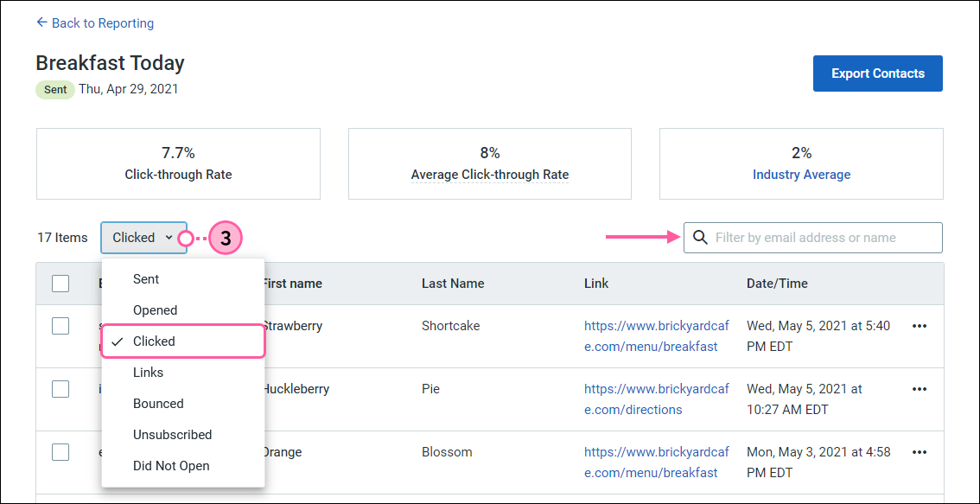
Task: Check the Huckleberry Pie row checkbox
Action: click(60, 389)
